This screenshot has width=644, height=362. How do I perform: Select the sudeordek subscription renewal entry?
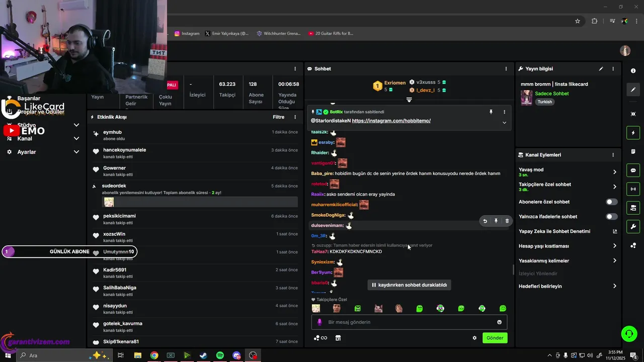195,196
